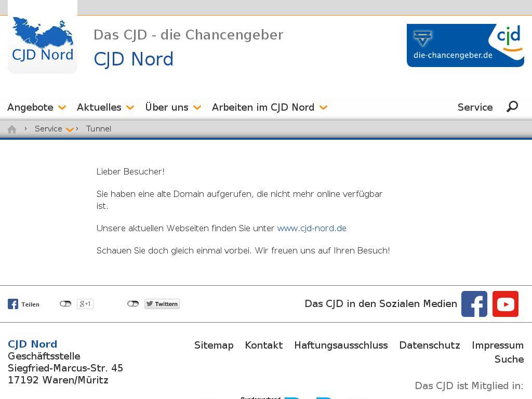
Task: Open the Über uns menu item
Action: 167,107
